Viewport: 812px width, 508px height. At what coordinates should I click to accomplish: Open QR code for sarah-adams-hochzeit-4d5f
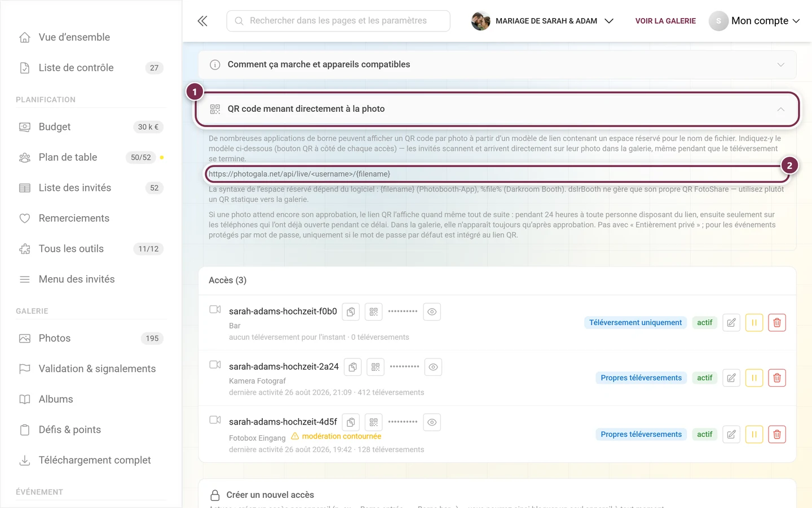coord(374,422)
